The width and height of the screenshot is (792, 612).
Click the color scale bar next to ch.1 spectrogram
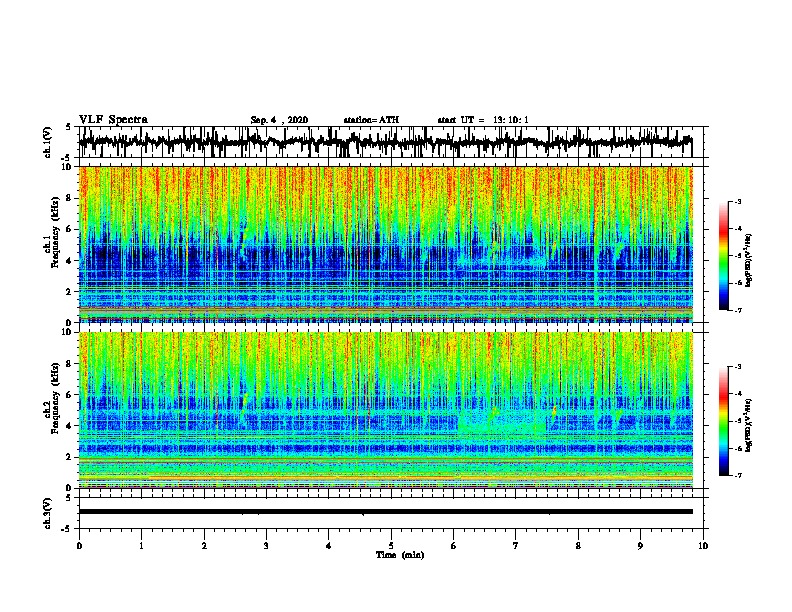pos(724,256)
